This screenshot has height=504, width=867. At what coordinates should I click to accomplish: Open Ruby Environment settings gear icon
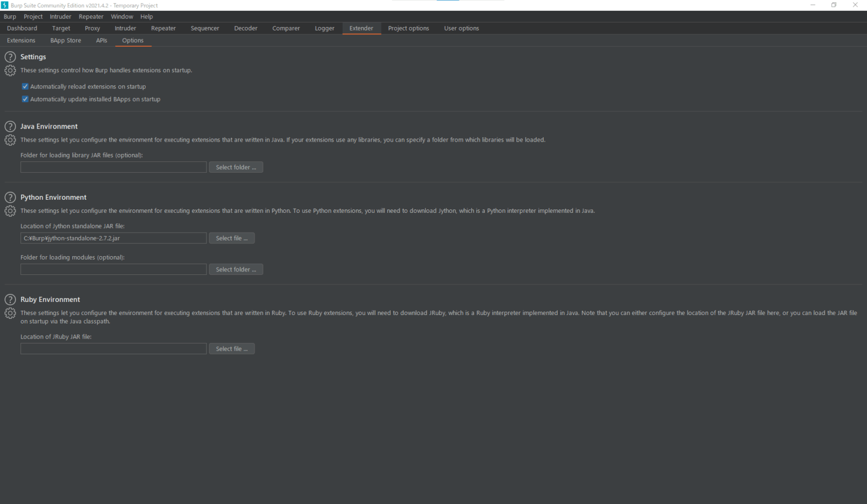10,313
